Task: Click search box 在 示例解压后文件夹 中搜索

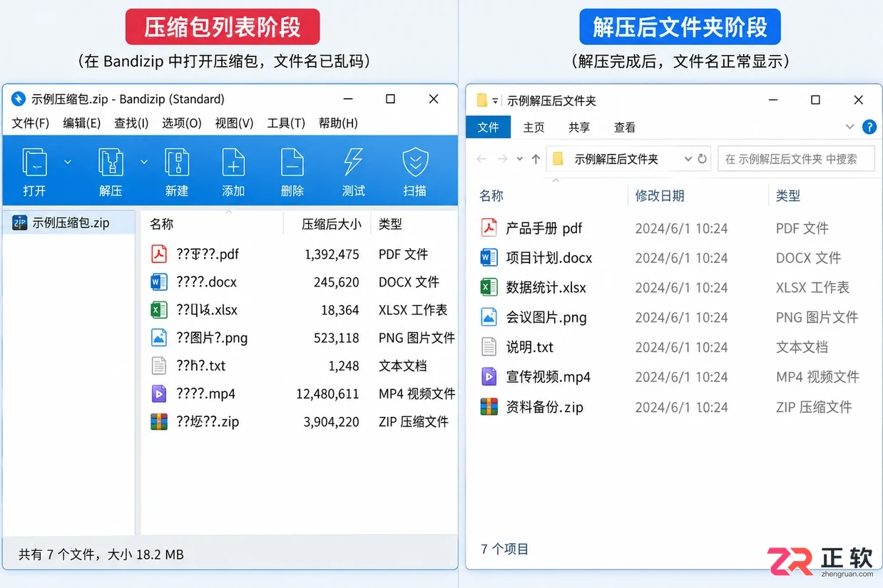Action: click(x=796, y=159)
